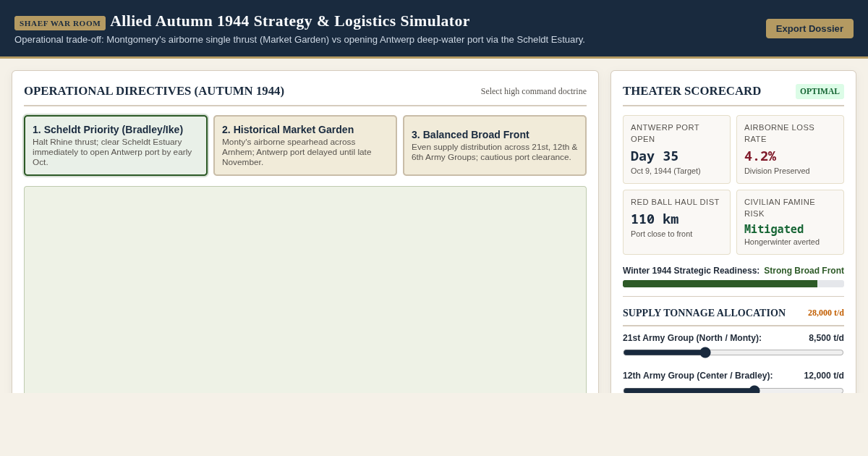This screenshot has height=456, width=868.
Task: Click the map area below the directives
Action: (305, 290)
